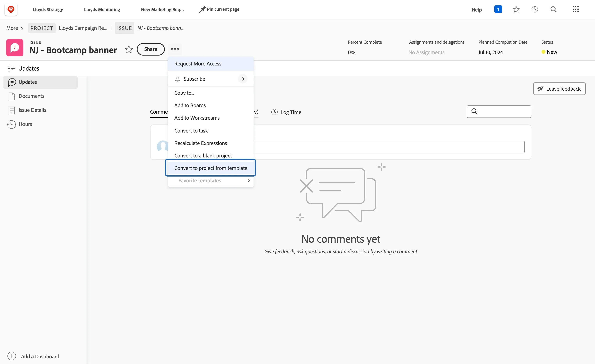This screenshot has height=364, width=595.
Task: Pin current page with the pin icon
Action: pyautogui.click(x=202, y=9)
